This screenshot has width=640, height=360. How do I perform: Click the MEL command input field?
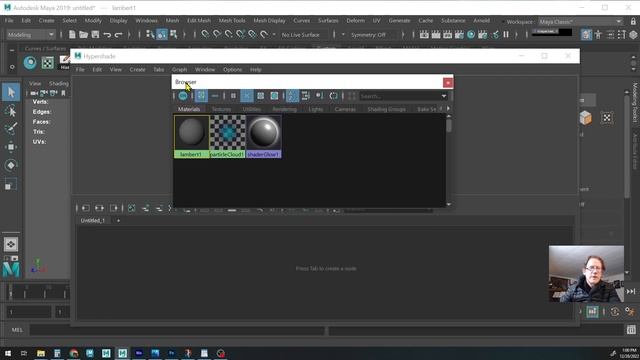[177, 330]
